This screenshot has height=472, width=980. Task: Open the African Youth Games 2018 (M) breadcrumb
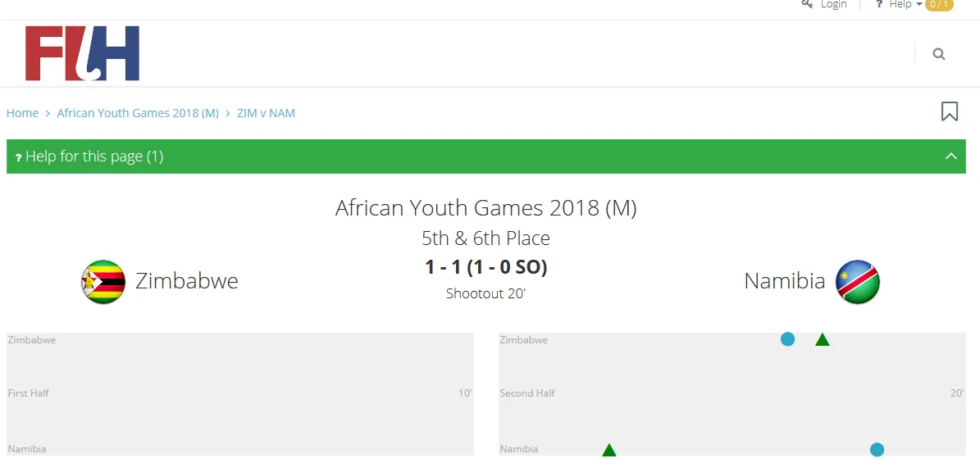tap(138, 113)
